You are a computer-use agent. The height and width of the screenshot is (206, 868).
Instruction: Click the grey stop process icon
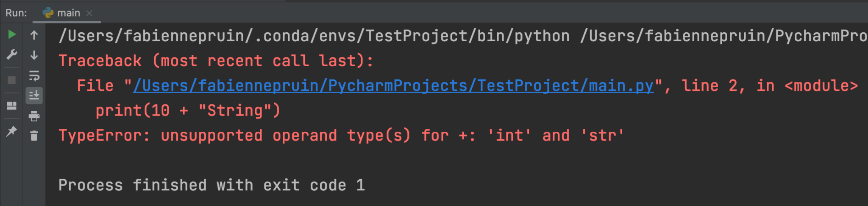12,80
